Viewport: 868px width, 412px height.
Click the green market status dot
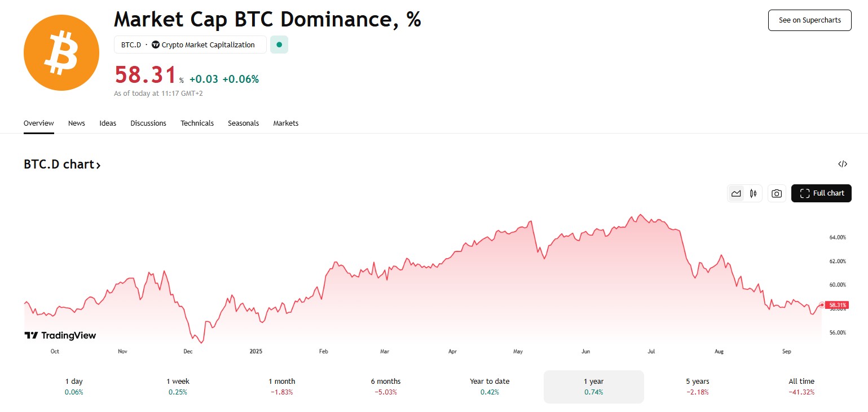[x=279, y=45]
